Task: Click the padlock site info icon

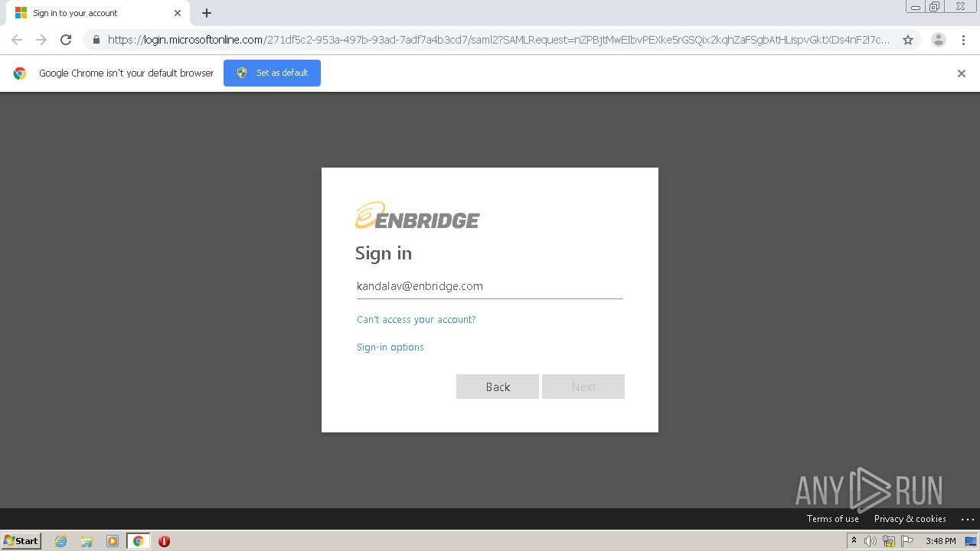Action: pos(96,40)
